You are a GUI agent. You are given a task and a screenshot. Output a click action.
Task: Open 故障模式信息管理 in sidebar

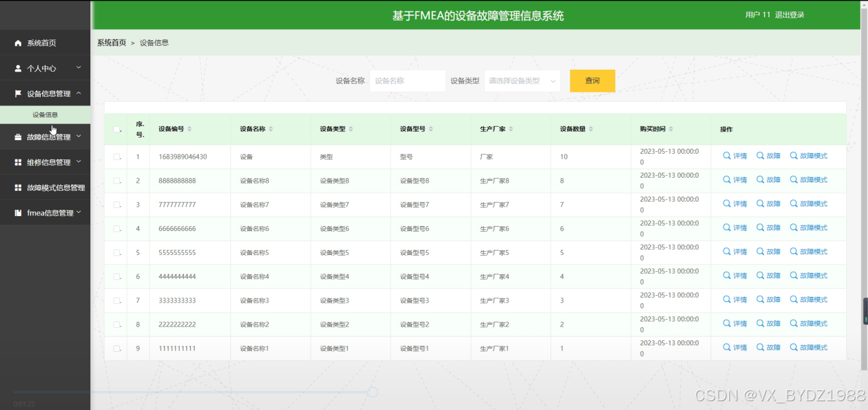tap(45, 188)
